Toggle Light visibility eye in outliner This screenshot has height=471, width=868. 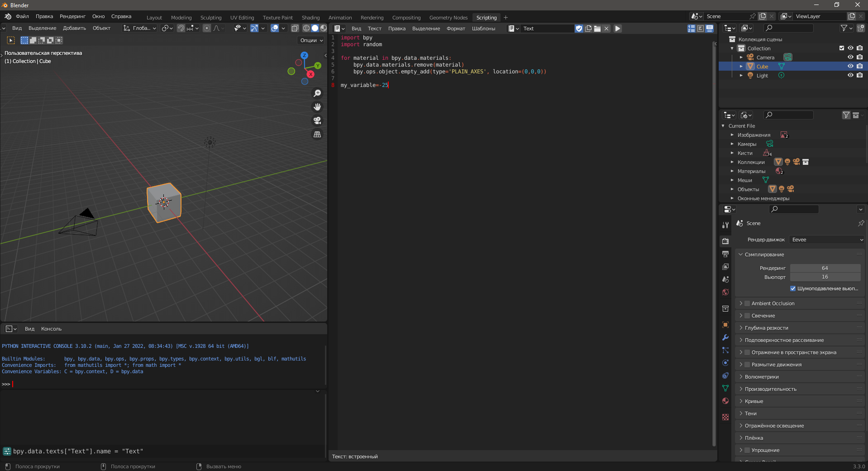(850, 75)
